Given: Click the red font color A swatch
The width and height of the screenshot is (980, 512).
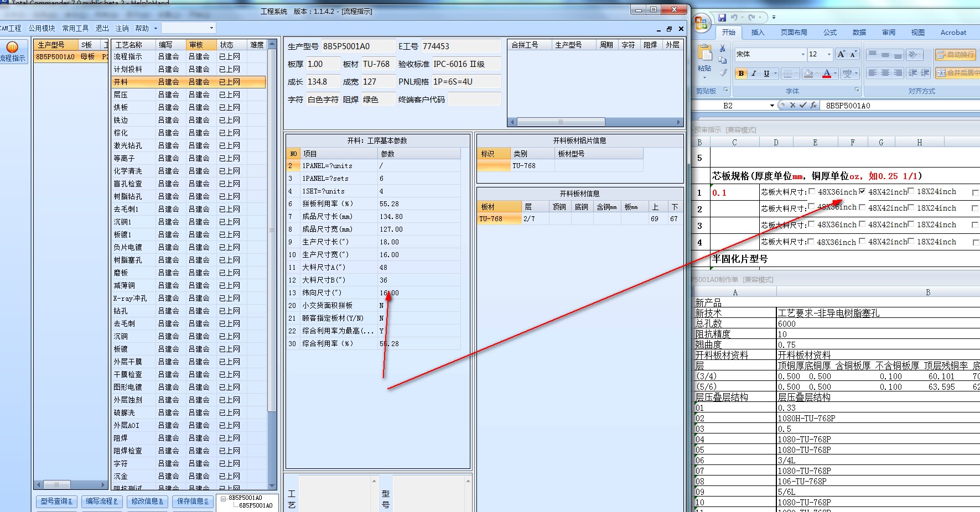Looking at the screenshot, I should 826,74.
